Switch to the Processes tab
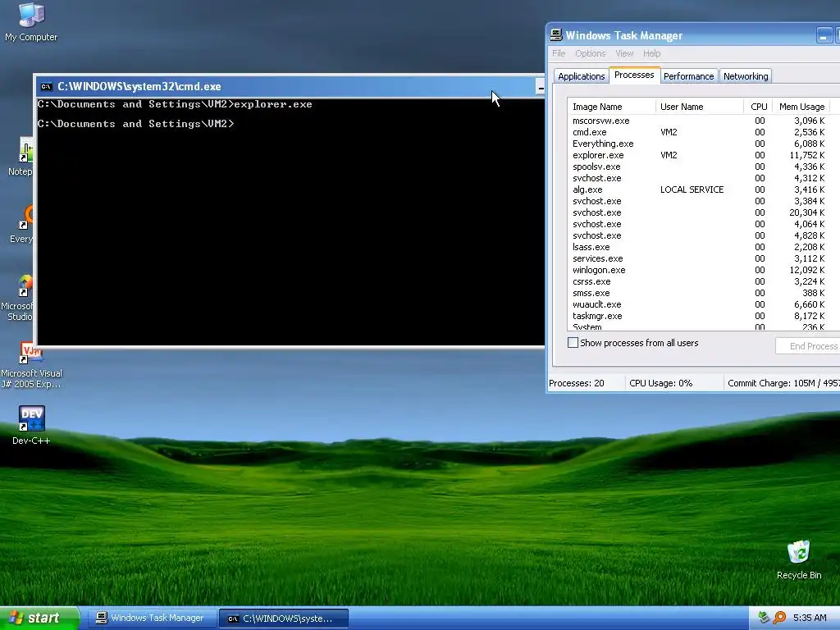 (x=634, y=75)
